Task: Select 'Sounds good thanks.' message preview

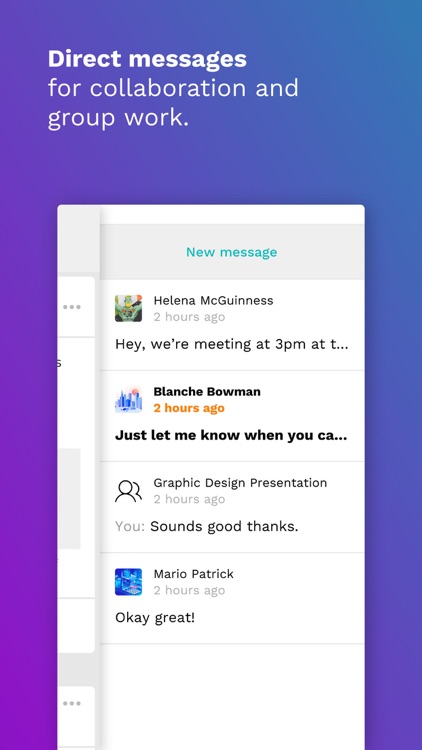Action: click(x=224, y=527)
